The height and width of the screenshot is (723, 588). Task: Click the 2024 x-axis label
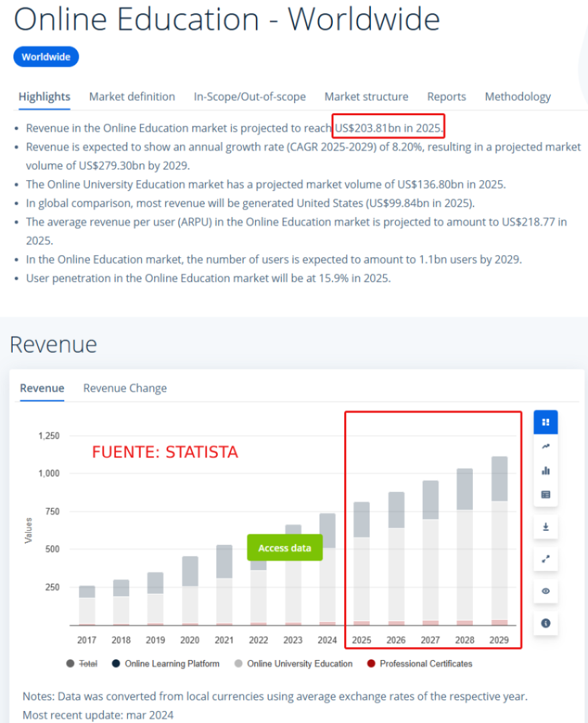(x=327, y=640)
